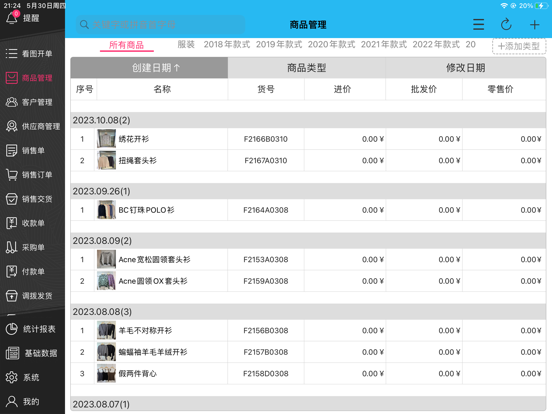
Task: Click the 名称 column header
Action: pyautogui.click(x=162, y=89)
